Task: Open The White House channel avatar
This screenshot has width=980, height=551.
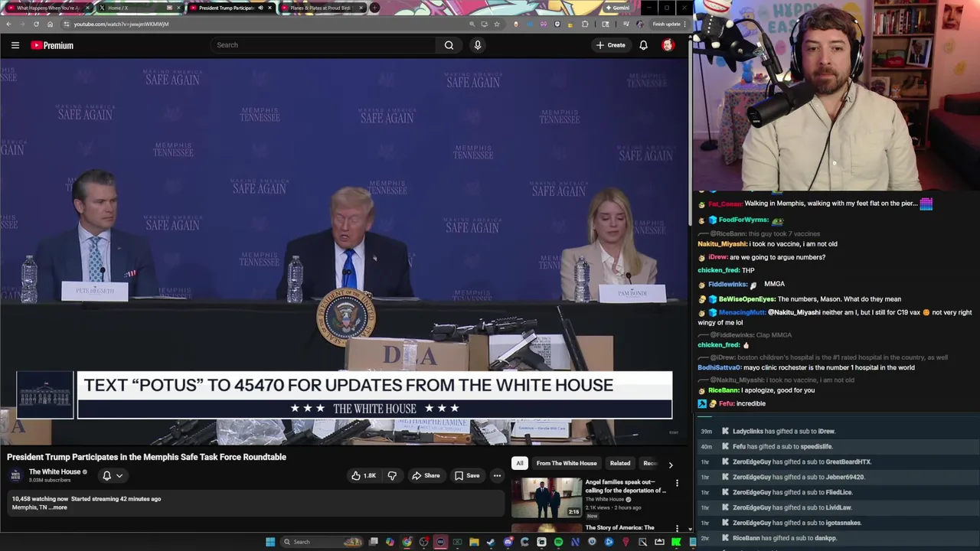Action: pyautogui.click(x=15, y=475)
